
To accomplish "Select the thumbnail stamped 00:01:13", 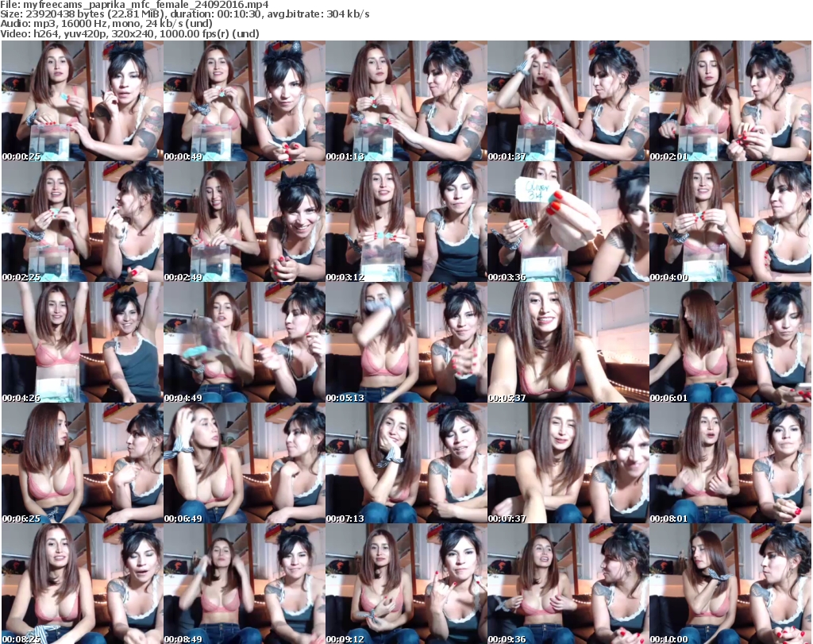I will tap(406, 101).
